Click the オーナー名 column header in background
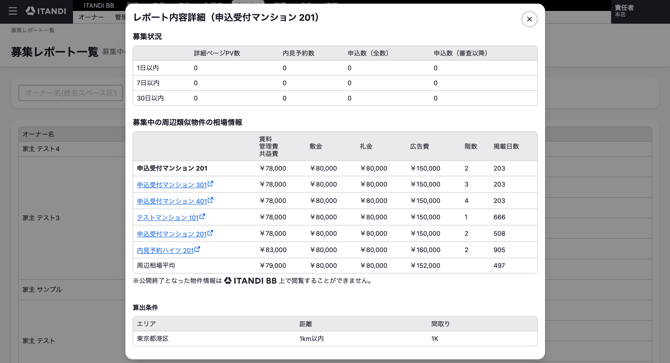Image resolution: width=670 pixels, height=363 pixels. pyautogui.click(x=38, y=134)
